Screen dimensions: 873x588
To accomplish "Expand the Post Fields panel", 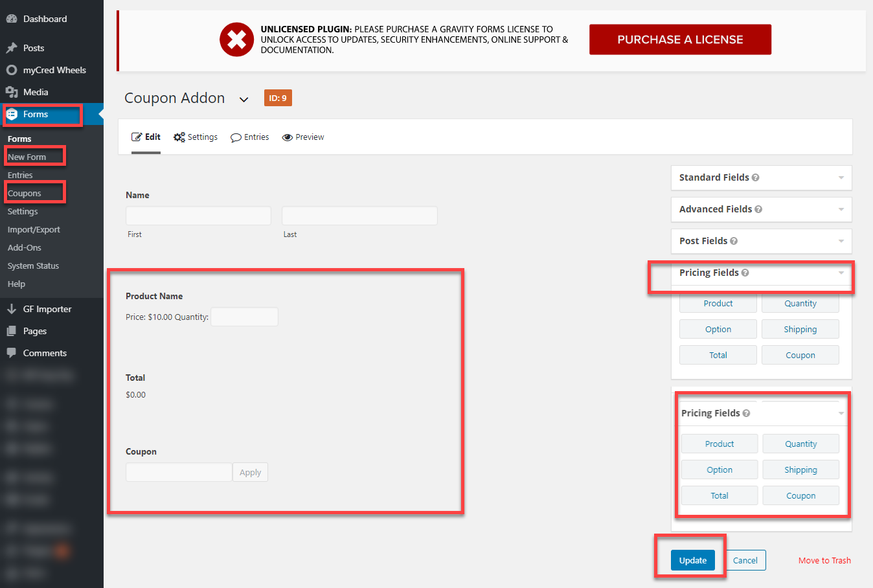I will (841, 241).
